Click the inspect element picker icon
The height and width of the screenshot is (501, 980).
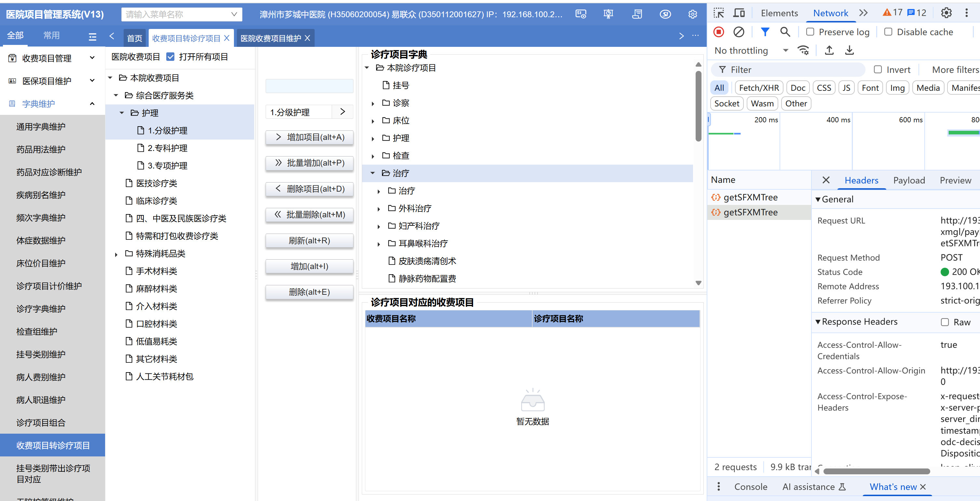719,13
